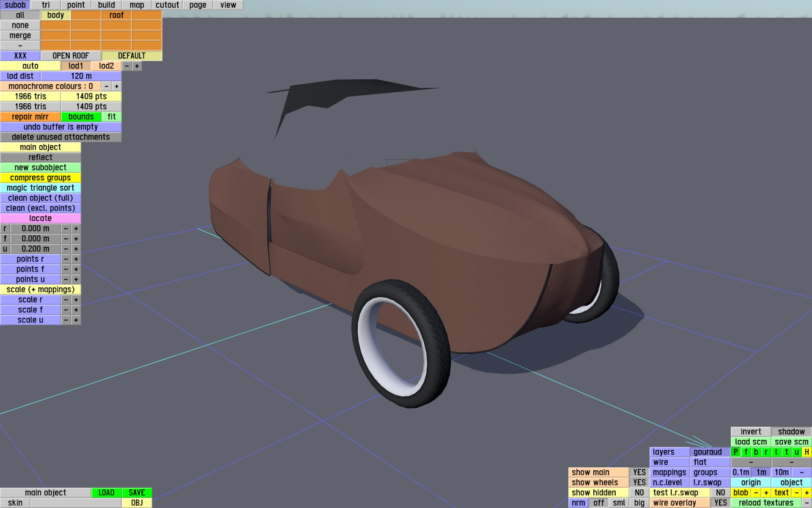Click the skin name input field
The width and height of the screenshot is (812, 508).
[76, 503]
